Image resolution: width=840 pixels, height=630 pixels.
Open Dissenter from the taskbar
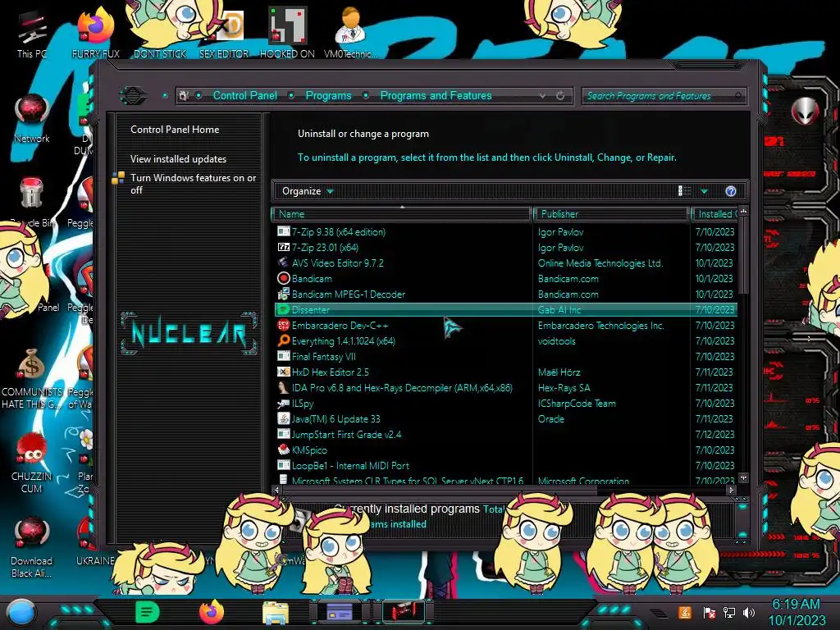pyautogui.click(x=147, y=612)
